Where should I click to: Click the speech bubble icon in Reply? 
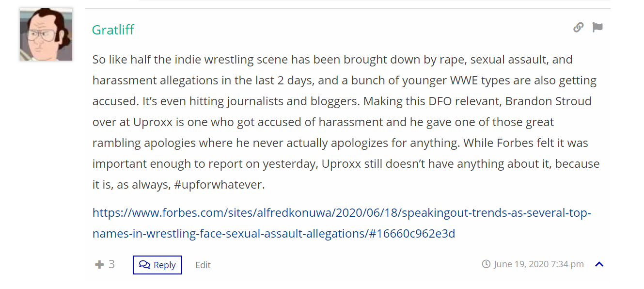pos(144,264)
